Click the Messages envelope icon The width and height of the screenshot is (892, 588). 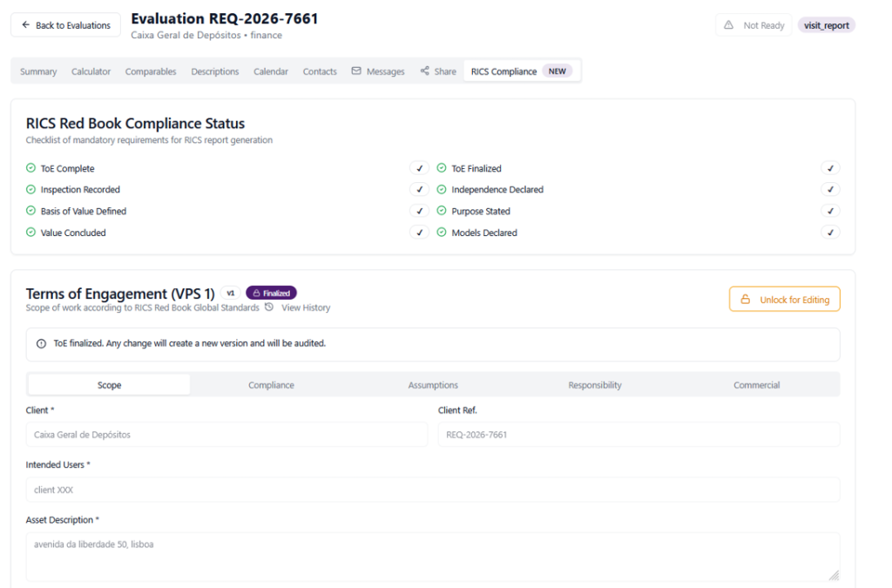click(356, 71)
